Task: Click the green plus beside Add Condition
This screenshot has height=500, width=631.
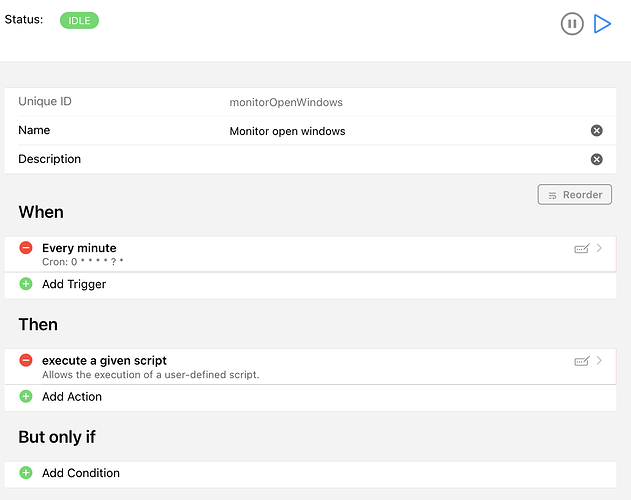Action: 26,473
